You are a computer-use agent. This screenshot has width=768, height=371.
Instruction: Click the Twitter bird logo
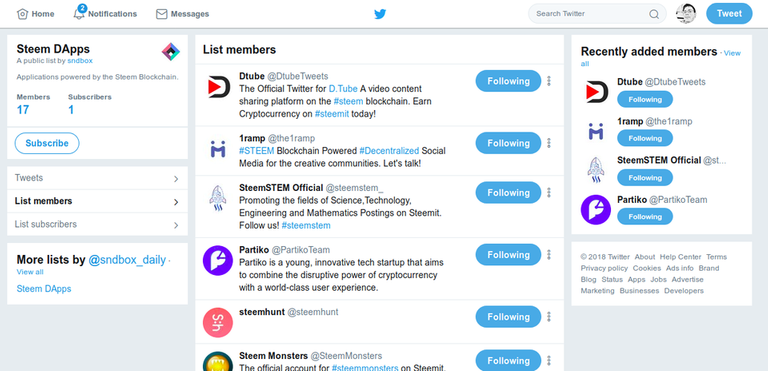pos(380,14)
